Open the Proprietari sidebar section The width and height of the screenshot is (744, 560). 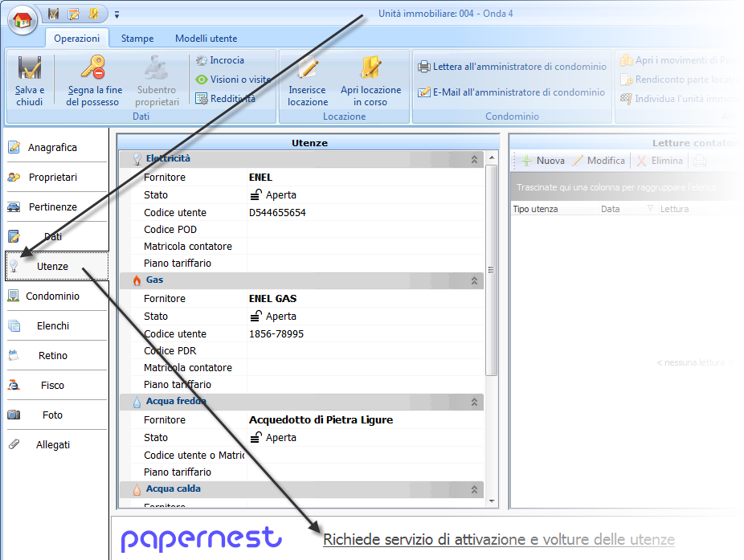pyautogui.click(x=57, y=177)
